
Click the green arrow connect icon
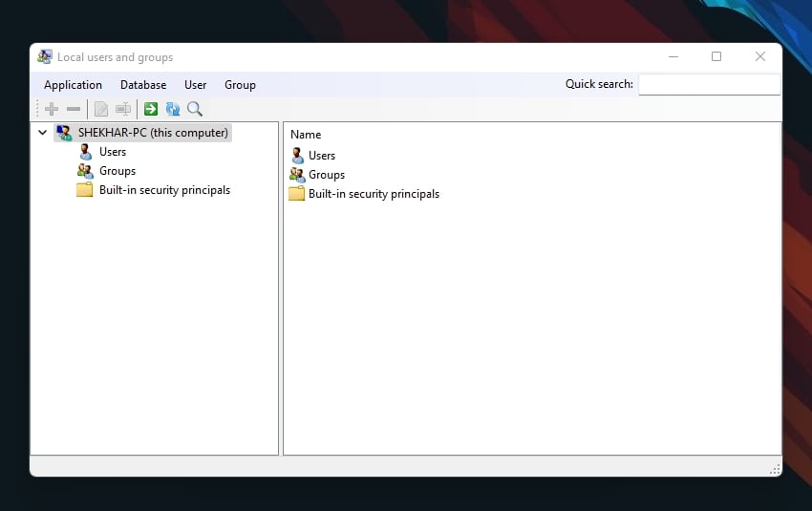(151, 109)
